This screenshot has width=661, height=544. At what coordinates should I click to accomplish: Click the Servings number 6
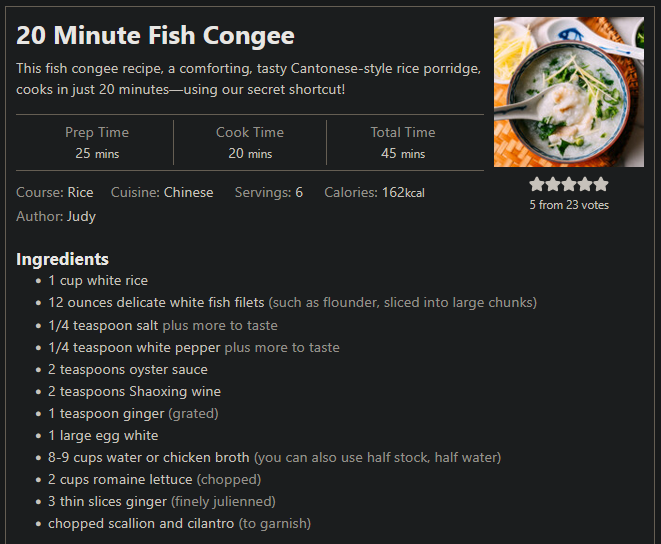[299, 193]
